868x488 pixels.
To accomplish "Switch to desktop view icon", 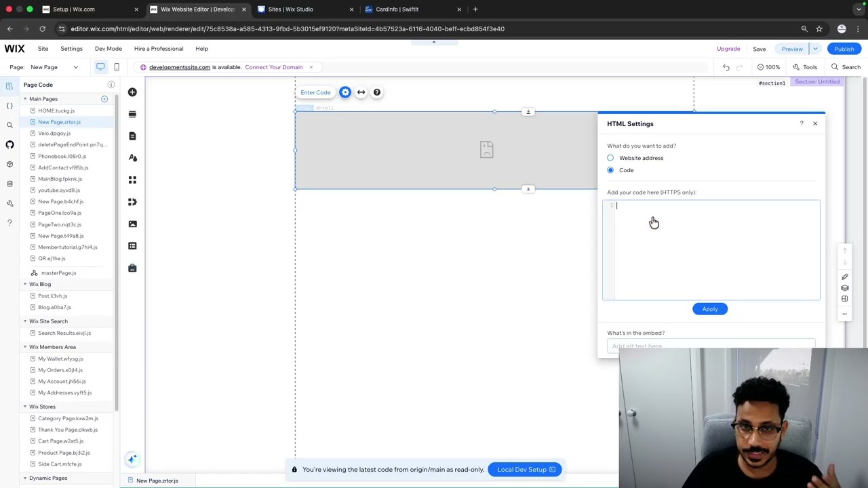I will click(x=100, y=67).
